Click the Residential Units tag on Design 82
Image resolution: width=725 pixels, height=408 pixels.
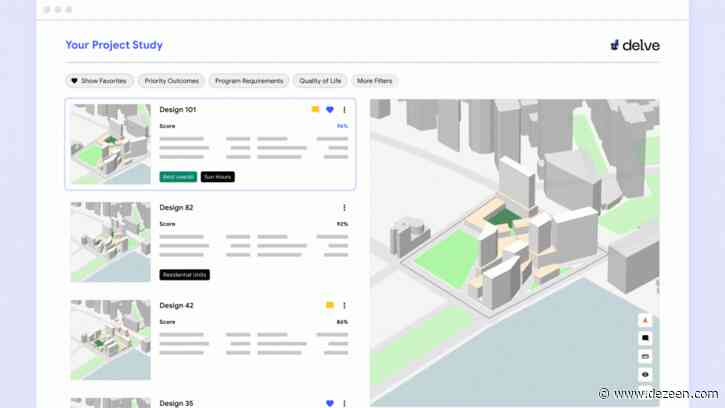[x=184, y=275]
